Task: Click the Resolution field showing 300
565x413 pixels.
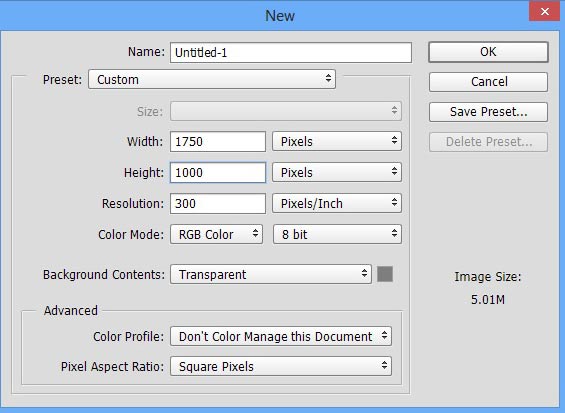Action: pyautogui.click(x=218, y=203)
